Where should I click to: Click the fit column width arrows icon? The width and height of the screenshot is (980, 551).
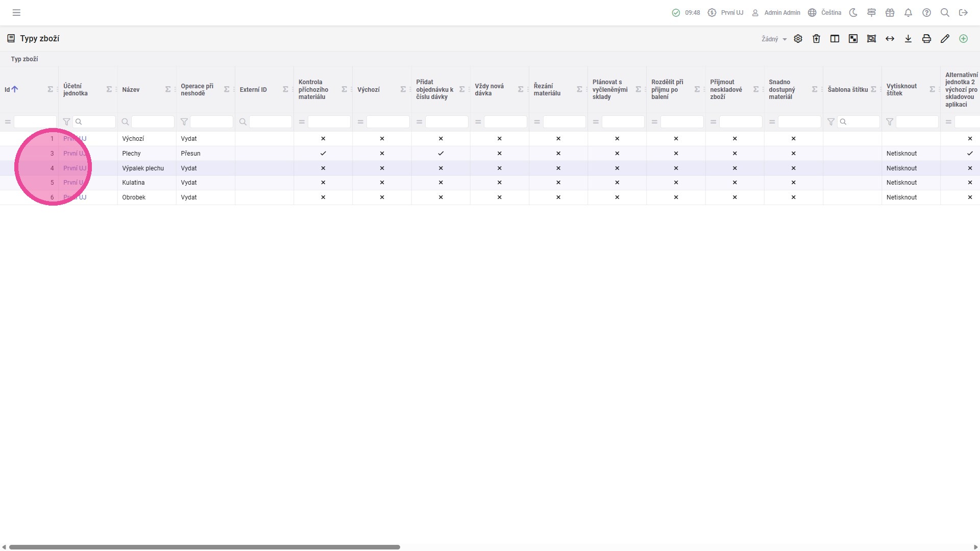(890, 39)
